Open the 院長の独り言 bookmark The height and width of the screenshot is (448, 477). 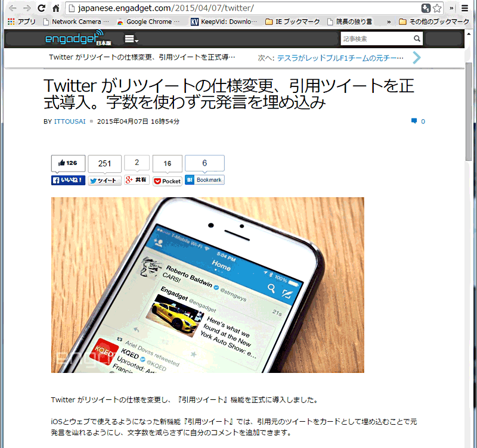click(x=350, y=21)
